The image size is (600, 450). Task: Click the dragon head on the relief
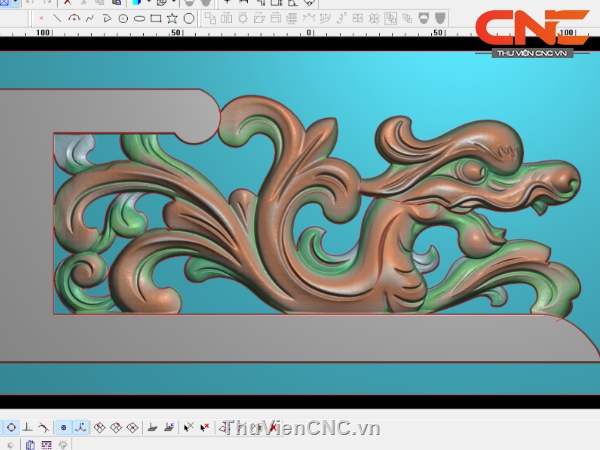(x=530, y=185)
